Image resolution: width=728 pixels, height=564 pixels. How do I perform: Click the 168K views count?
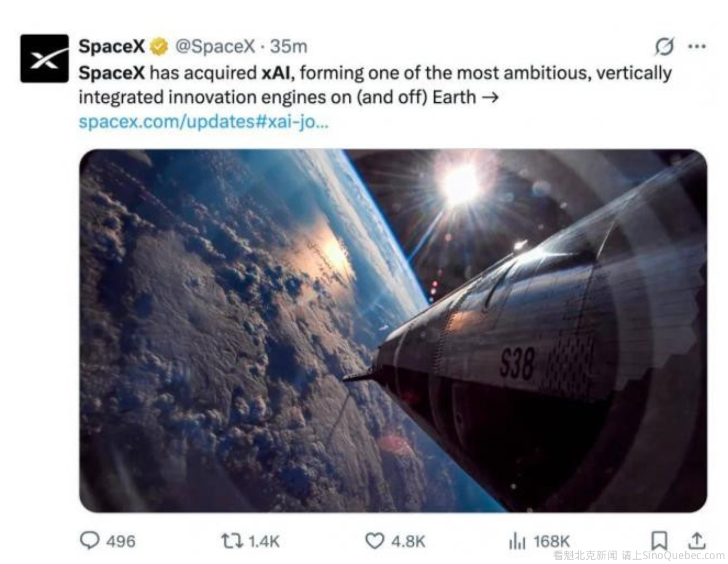click(552, 541)
